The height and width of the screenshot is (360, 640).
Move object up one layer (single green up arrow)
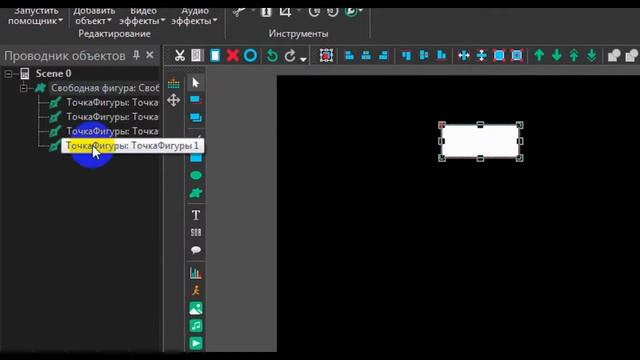point(539,56)
